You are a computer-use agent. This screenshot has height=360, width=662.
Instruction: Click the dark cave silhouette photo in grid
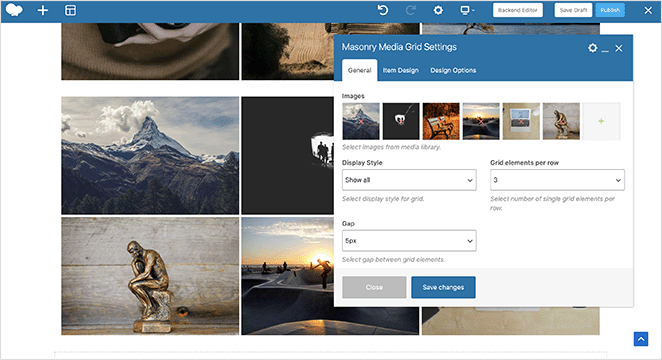click(x=288, y=155)
